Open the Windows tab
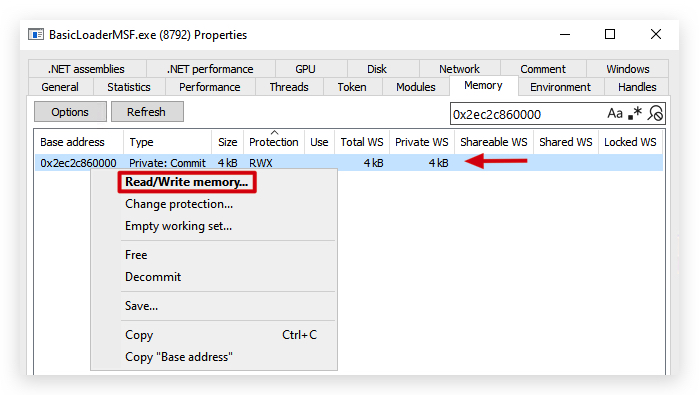 (x=628, y=69)
